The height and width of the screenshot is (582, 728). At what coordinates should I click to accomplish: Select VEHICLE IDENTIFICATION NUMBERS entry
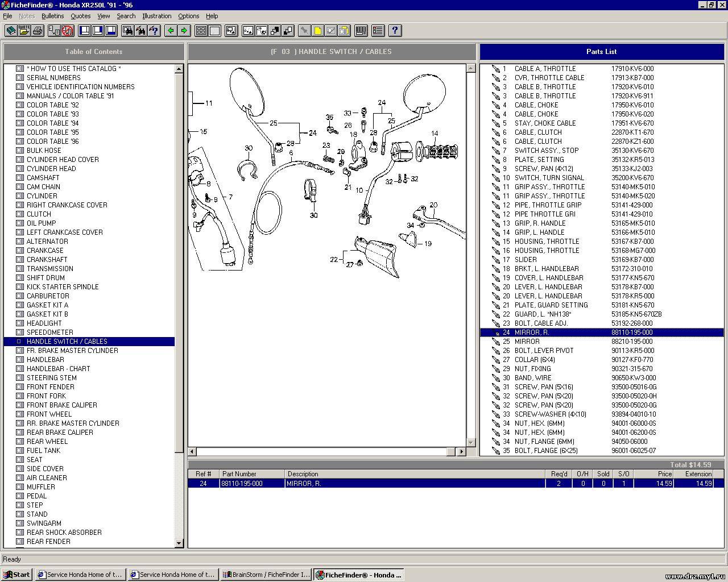81,87
